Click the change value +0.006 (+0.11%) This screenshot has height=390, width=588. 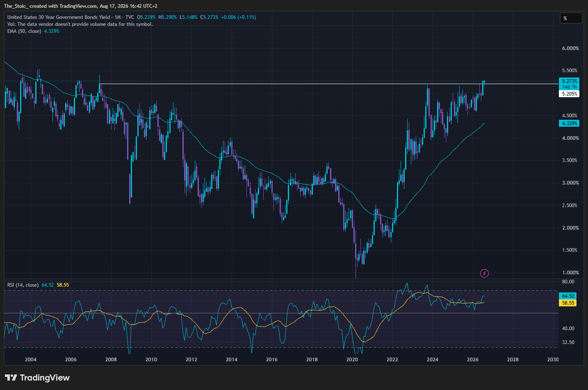point(239,17)
